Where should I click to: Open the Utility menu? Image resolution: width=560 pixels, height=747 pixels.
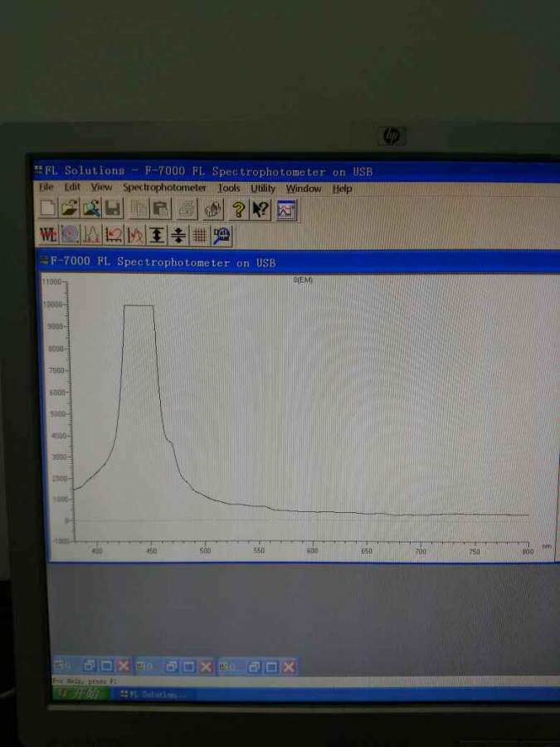coord(263,188)
